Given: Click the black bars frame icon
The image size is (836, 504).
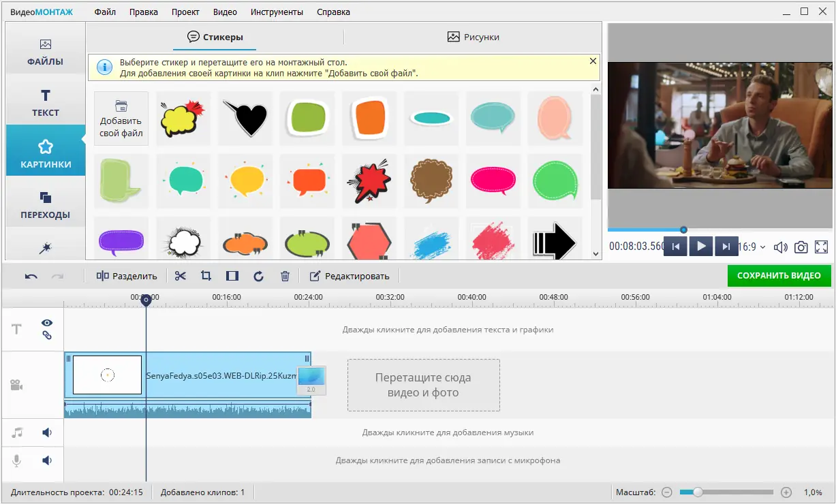Looking at the screenshot, I should 232,276.
